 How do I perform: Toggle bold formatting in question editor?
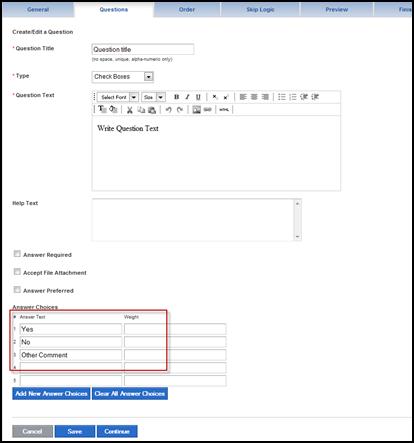pyautogui.click(x=176, y=97)
